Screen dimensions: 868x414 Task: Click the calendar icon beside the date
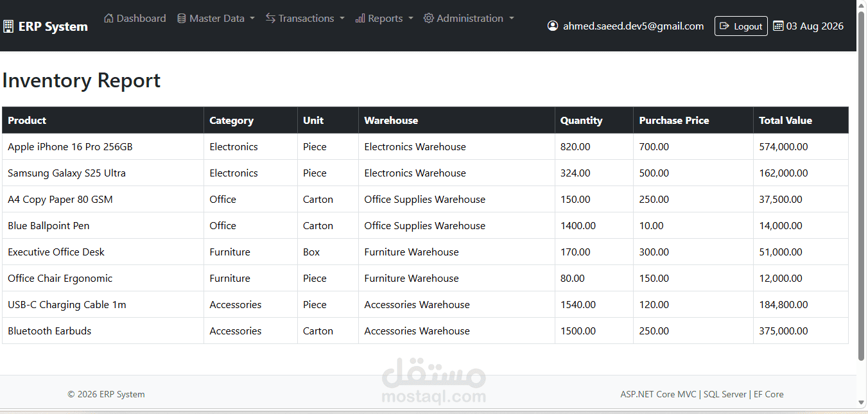778,26
